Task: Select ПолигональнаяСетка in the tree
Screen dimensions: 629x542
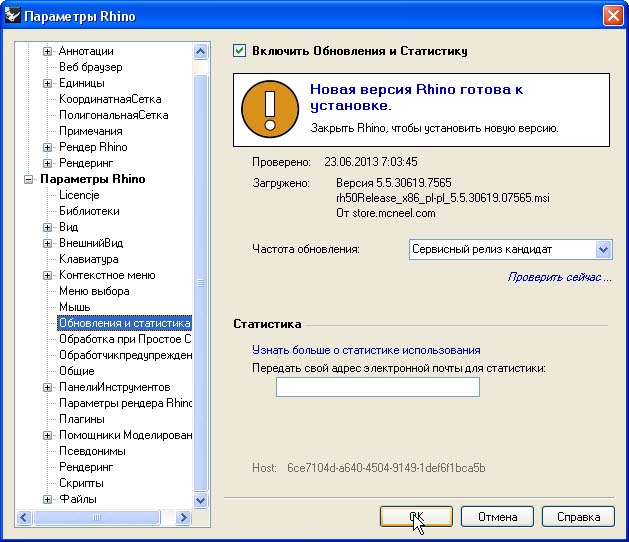Action: tap(114, 115)
